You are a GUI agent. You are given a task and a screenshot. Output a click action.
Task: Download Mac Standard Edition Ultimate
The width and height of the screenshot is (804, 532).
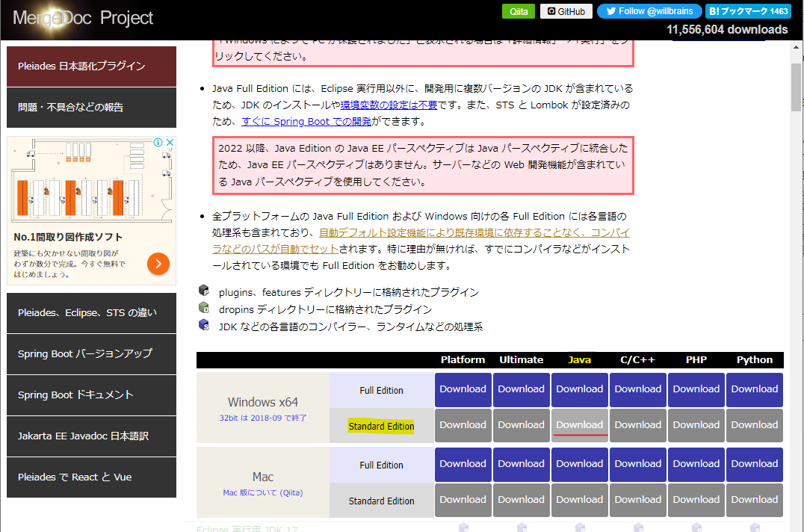pyautogui.click(x=522, y=500)
